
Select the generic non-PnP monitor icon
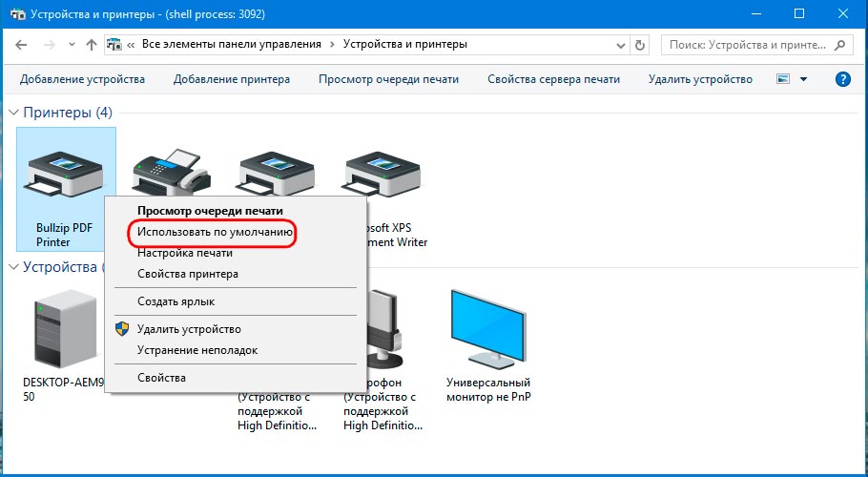488,327
